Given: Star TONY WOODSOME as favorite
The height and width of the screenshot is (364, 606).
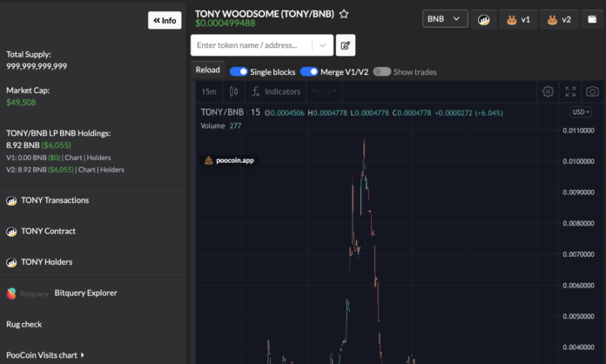Looking at the screenshot, I should [x=344, y=14].
